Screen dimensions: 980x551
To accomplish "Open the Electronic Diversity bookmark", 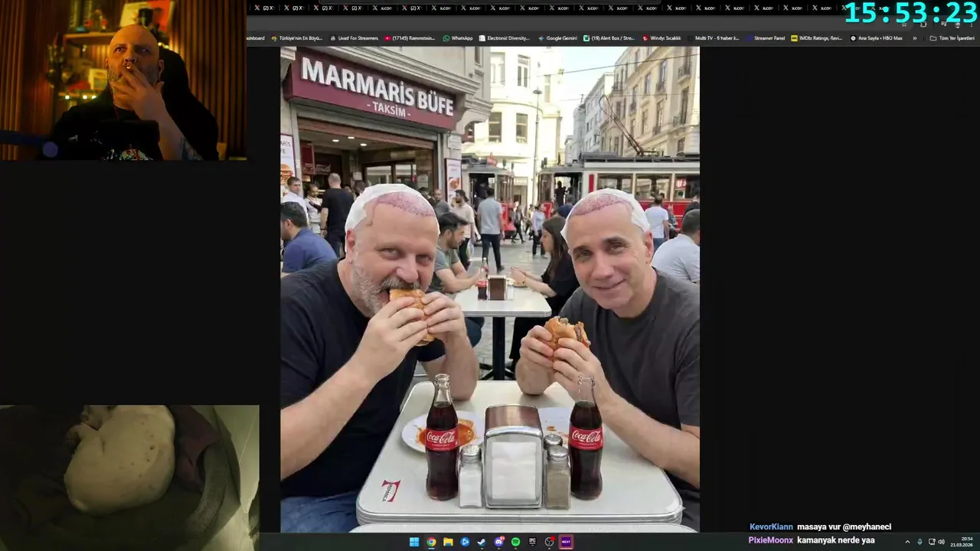I will tap(504, 37).
